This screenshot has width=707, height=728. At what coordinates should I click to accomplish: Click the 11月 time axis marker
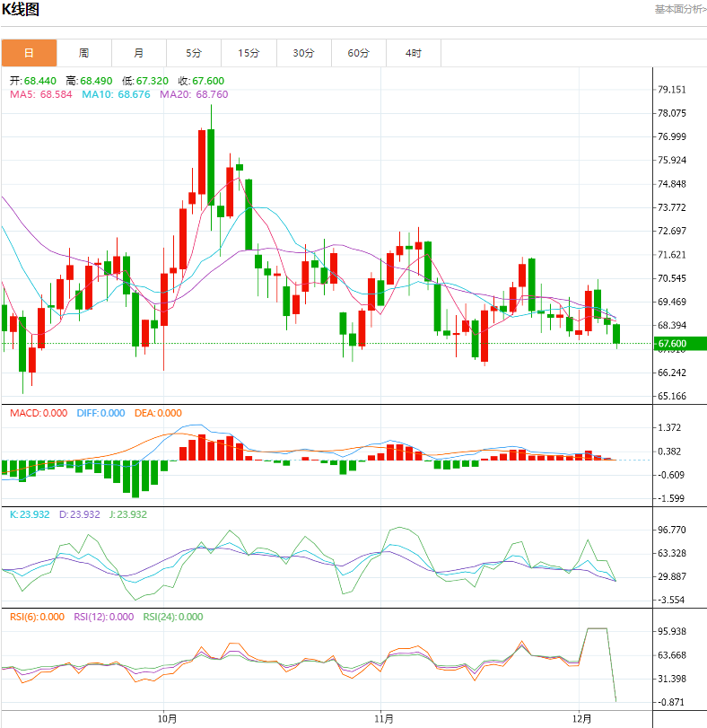point(383,718)
